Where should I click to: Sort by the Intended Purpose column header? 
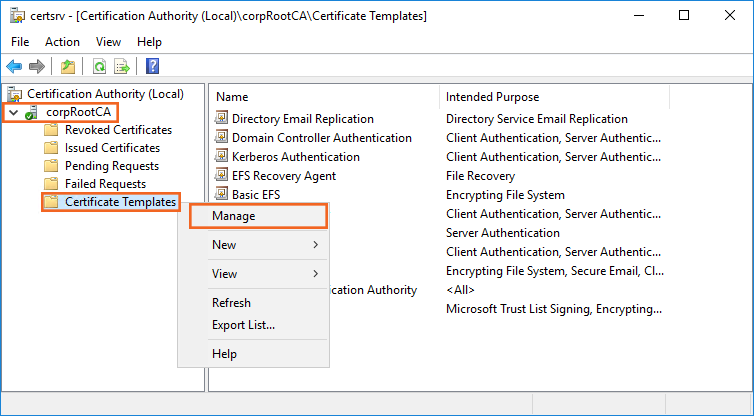click(492, 97)
